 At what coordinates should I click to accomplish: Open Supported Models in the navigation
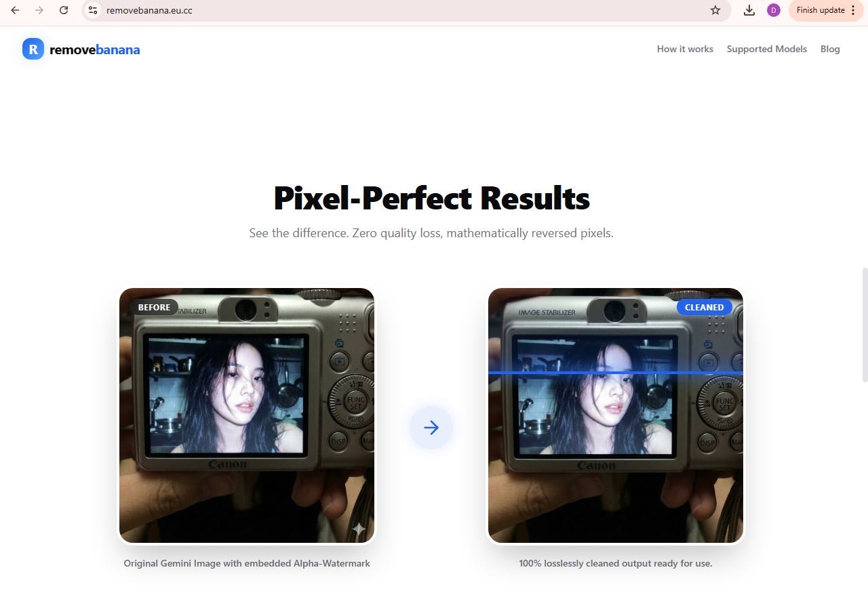pyautogui.click(x=767, y=49)
